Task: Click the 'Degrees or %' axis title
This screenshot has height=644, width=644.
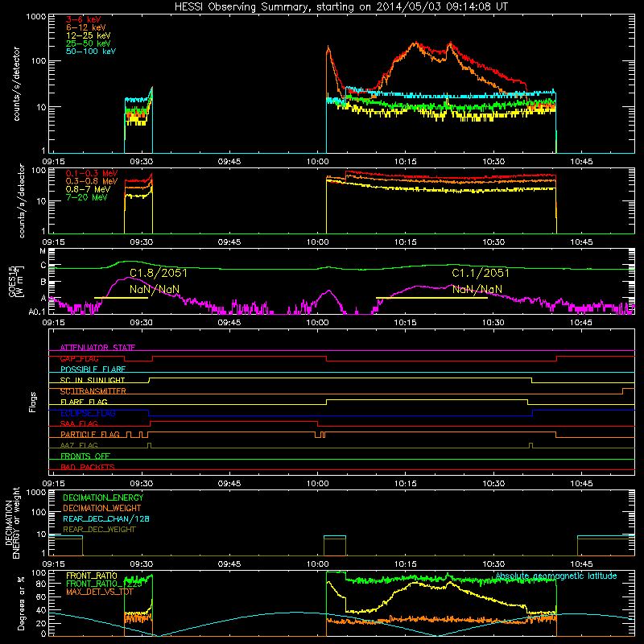Action: tap(21, 604)
